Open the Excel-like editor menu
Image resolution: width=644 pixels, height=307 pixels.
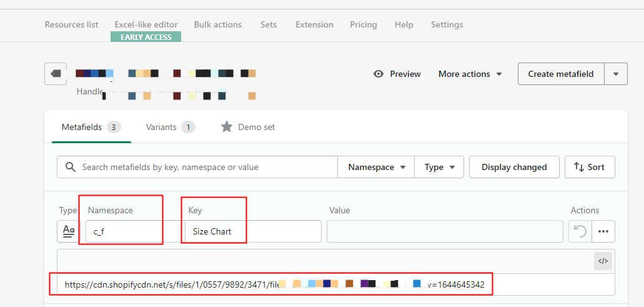coord(146,24)
